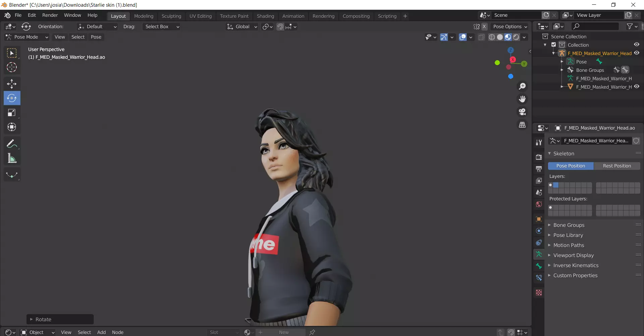Open the Drag Select Box dropdown
This screenshot has width=644, height=336.
pos(161,27)
